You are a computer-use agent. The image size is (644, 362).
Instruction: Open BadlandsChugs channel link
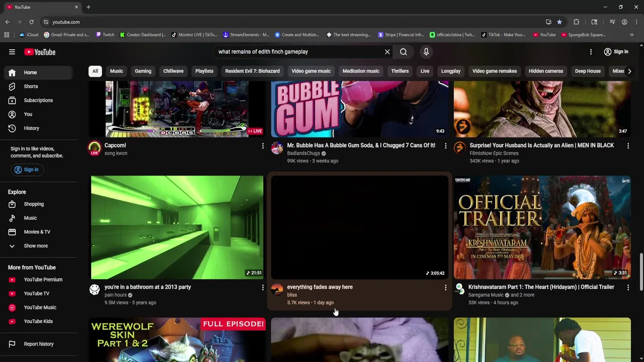303,153
